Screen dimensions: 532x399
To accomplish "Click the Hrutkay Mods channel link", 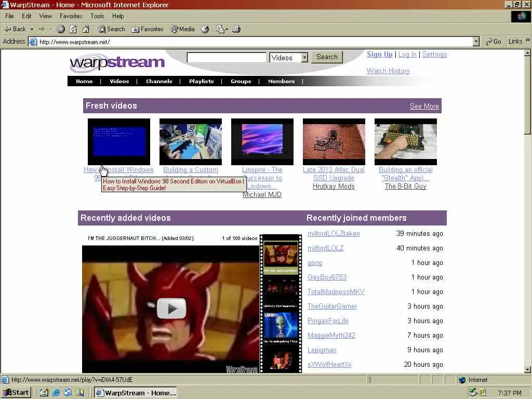I will point(334,187).
